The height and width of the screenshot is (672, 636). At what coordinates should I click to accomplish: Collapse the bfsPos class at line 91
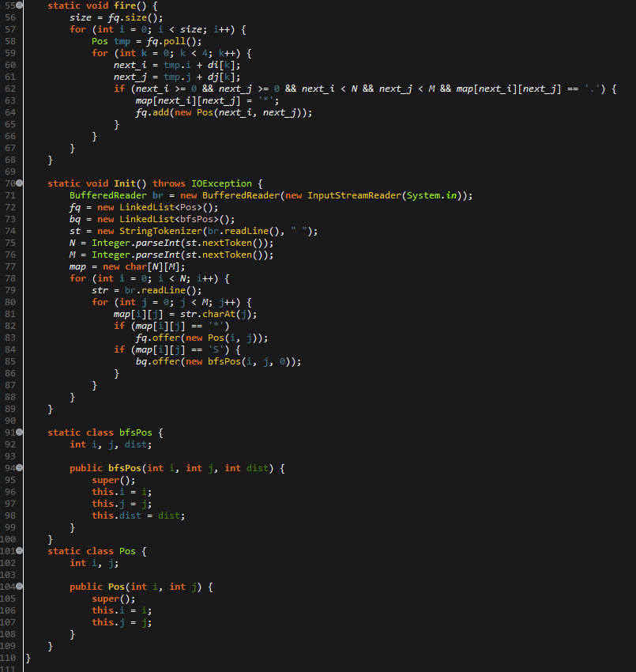pos(19,432)
